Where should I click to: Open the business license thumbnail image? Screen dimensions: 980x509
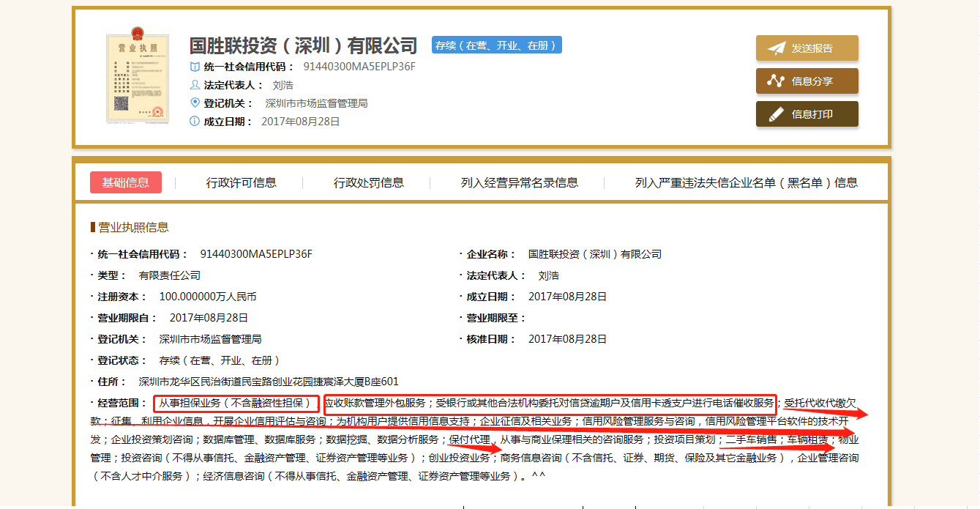coord(138,78)
